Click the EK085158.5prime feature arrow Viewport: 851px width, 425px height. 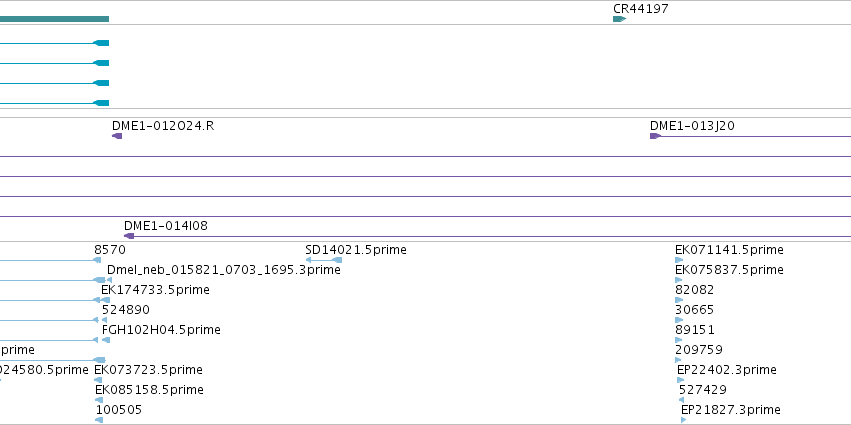(x=99, y=400)
